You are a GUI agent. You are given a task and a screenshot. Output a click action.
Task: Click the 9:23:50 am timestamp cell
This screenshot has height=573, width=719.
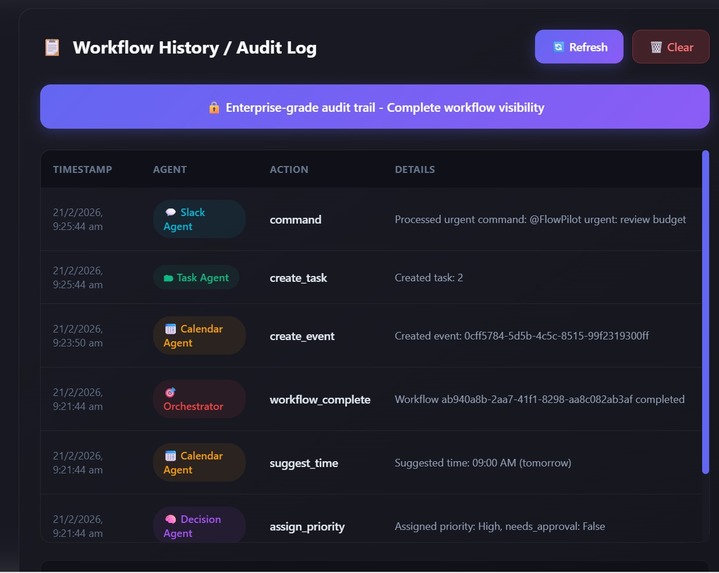(x=78, y=336)
